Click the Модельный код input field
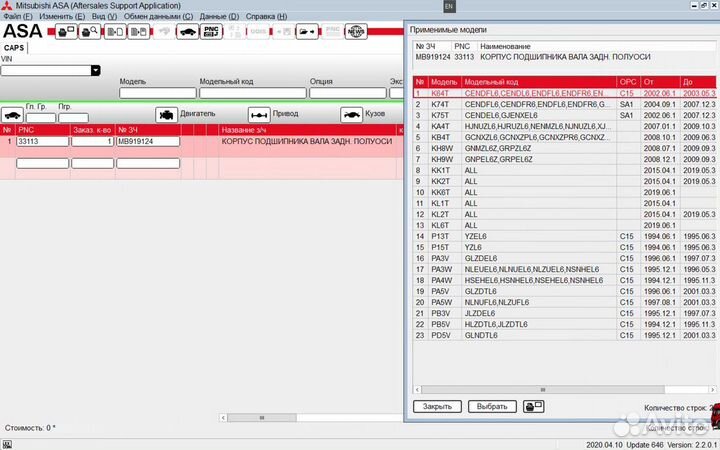This screenshot has width=720, height=450. (x=253, y=93)
